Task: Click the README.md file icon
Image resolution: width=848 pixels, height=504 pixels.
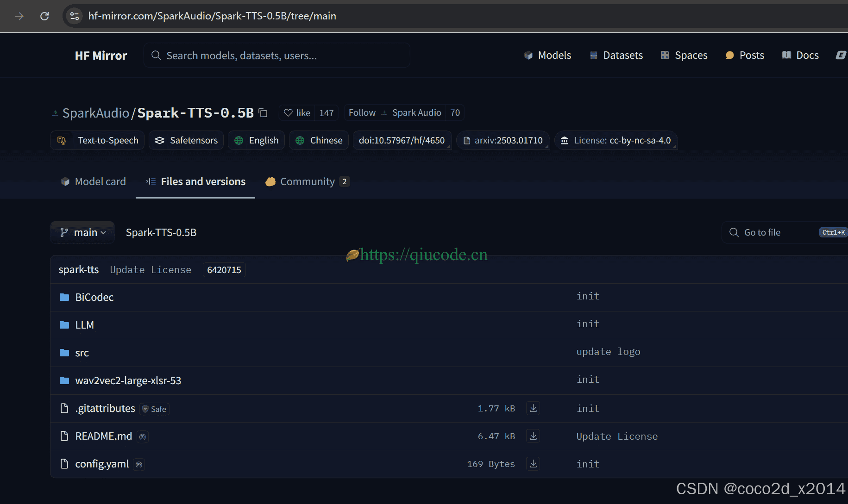Action: tap(64, 436)
